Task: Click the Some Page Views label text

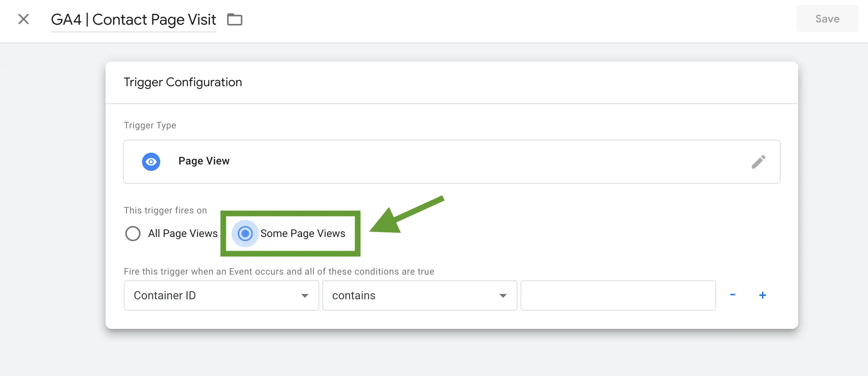Action: coord(303,234)
